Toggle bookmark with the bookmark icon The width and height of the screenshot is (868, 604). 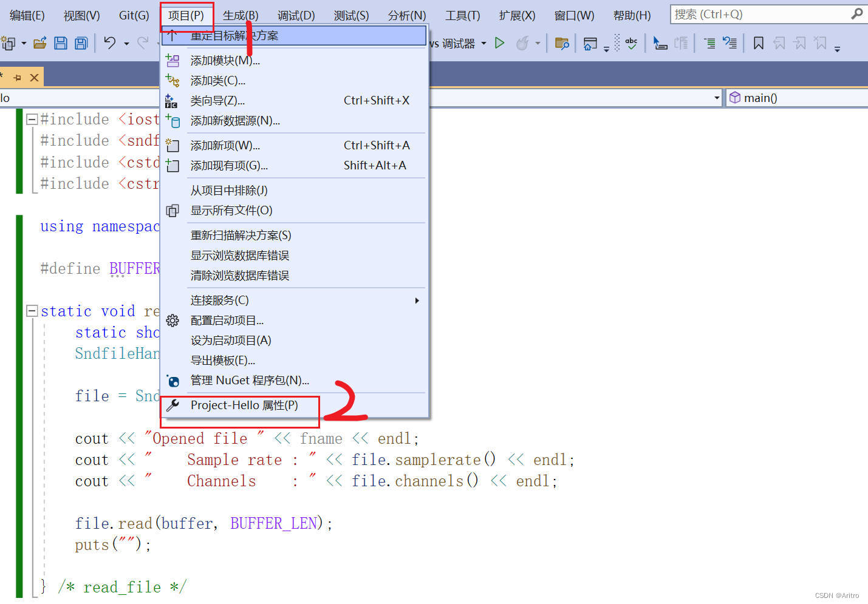pyautogui.click(x=759, y=43)
